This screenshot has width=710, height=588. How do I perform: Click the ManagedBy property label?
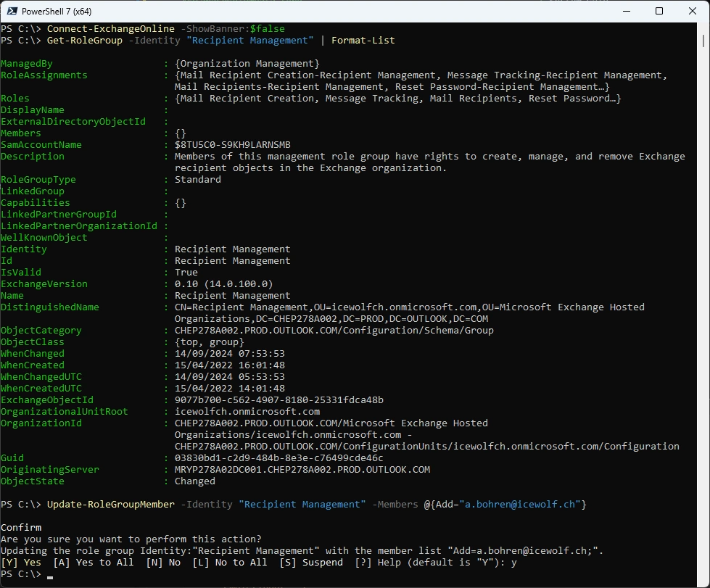pos(27,64)
